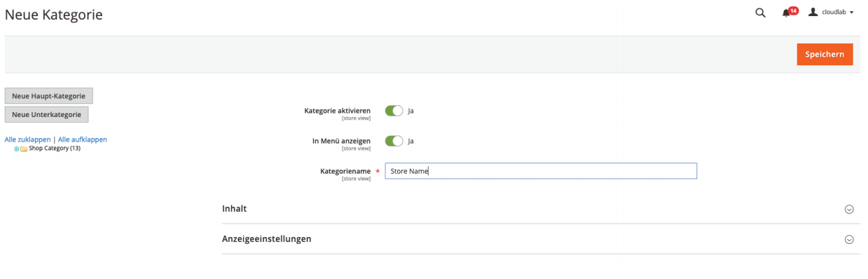
Task: Click the Inhalt circle chevron icon
Action: click(x=849, y=209)
